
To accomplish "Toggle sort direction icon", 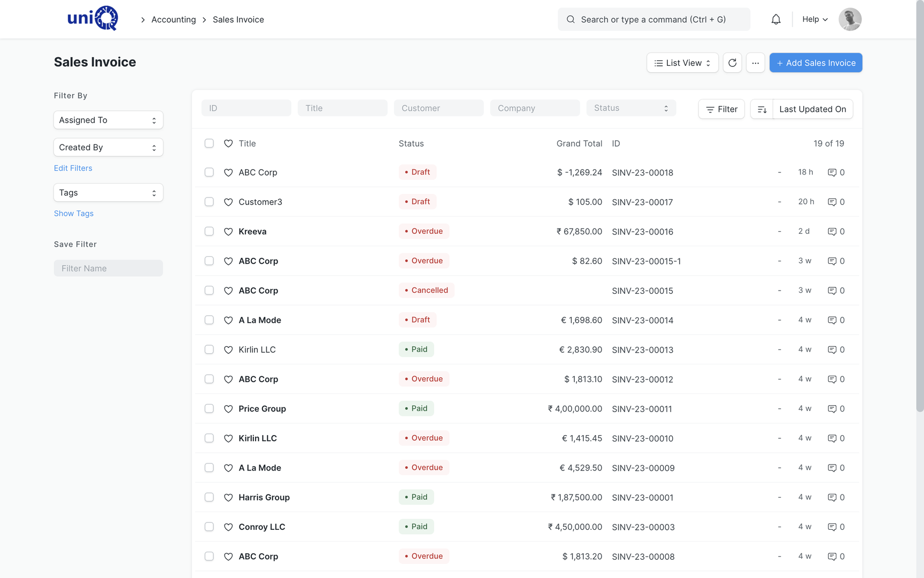I will click(x=762, y=109).
